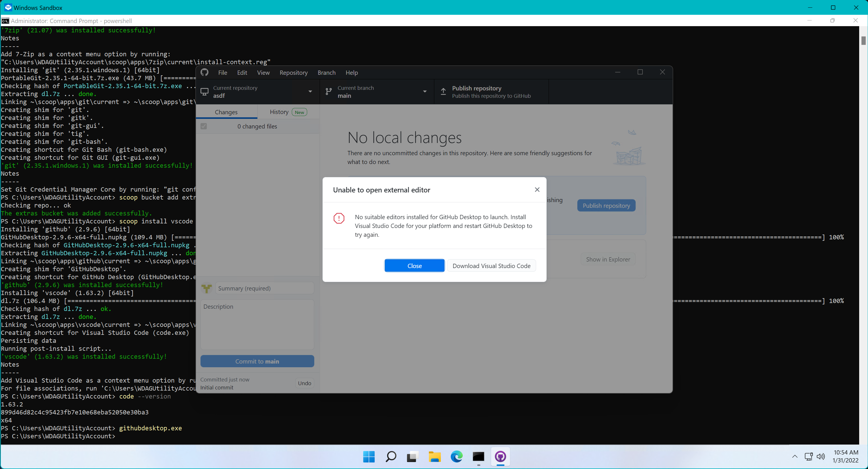Image resolution: width=868 pixels, height=469 pixels.
Task: Click the branch icon next to Current branch
Action: [328, 91]
